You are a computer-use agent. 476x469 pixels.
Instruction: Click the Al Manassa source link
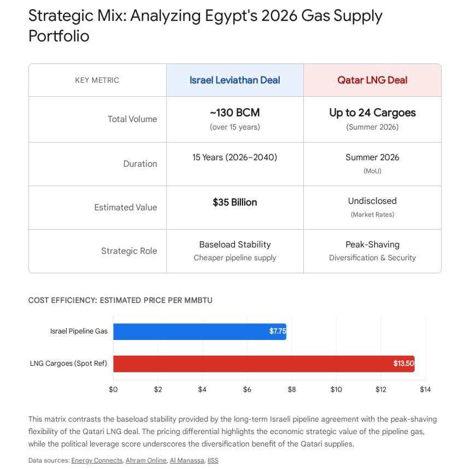(x=187, y=460)
